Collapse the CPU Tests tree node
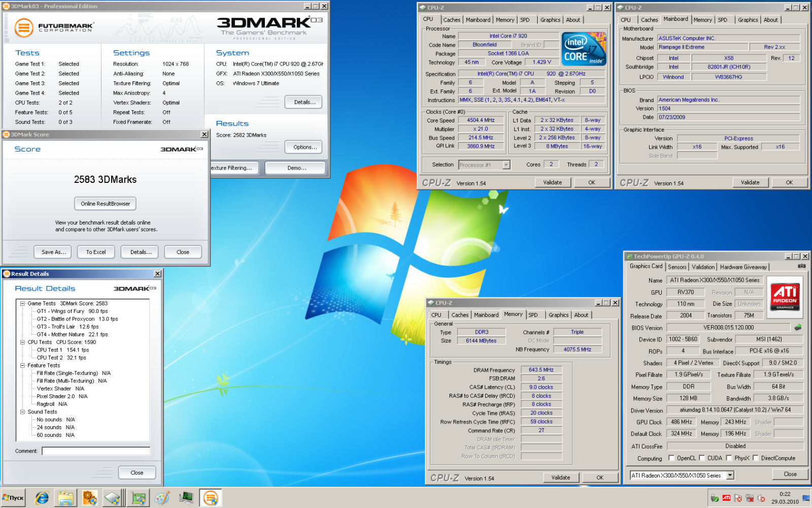812x508 pixels. click(x=23, y=342)
